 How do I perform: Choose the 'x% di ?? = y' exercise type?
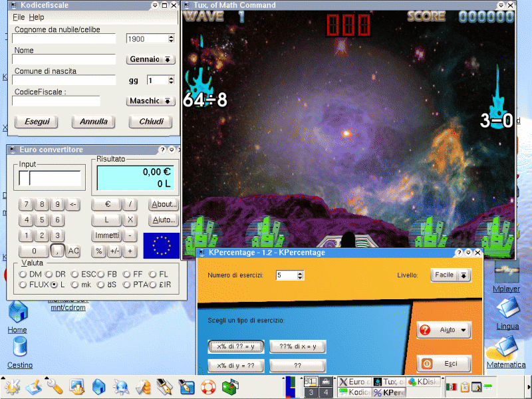[236, 346]
